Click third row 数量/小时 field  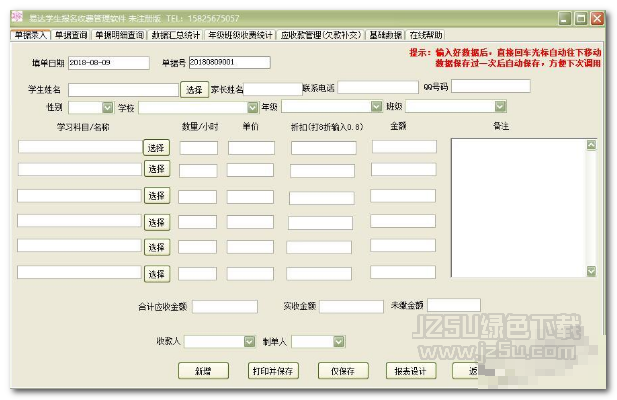(198, 197)
